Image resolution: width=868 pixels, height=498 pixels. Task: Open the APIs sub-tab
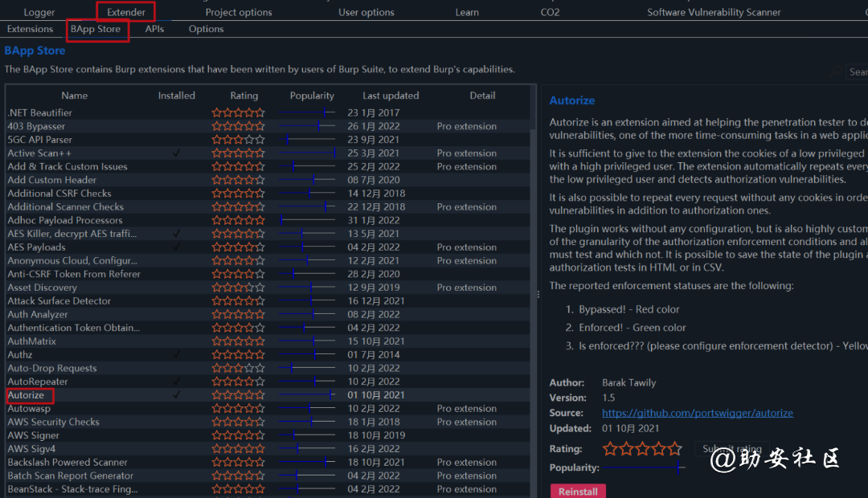tap(154, 29)
